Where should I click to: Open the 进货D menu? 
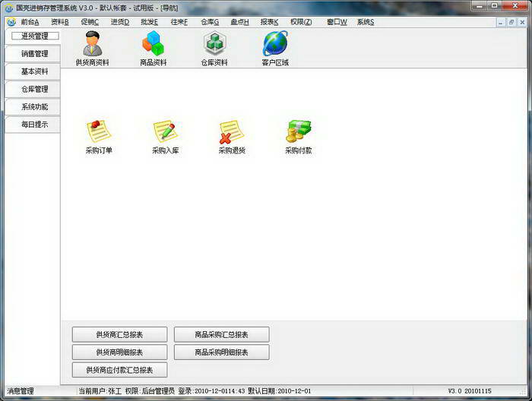[x=120, y=22]
